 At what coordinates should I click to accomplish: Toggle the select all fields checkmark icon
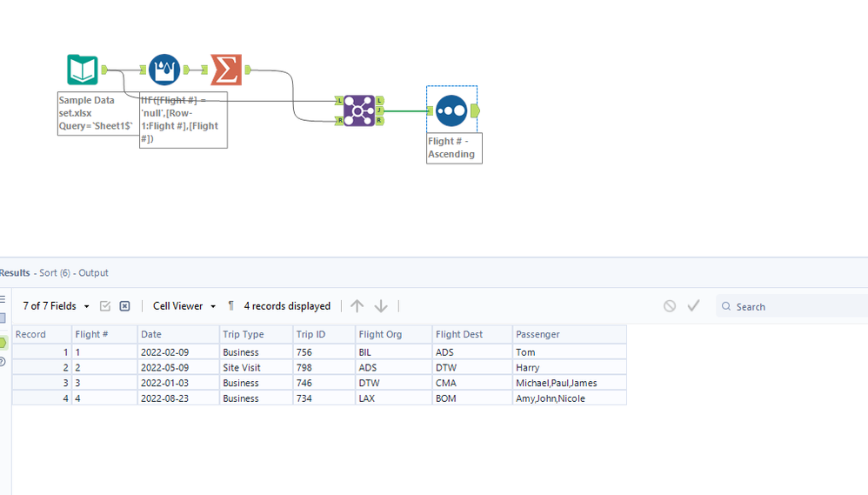(x=105, y=305)
